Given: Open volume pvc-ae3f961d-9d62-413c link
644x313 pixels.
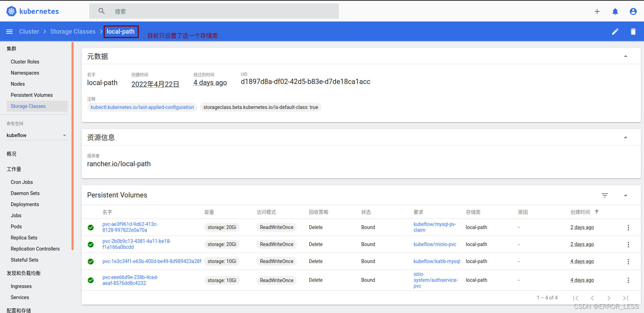Looking at the screenshot, I should 130,227.
